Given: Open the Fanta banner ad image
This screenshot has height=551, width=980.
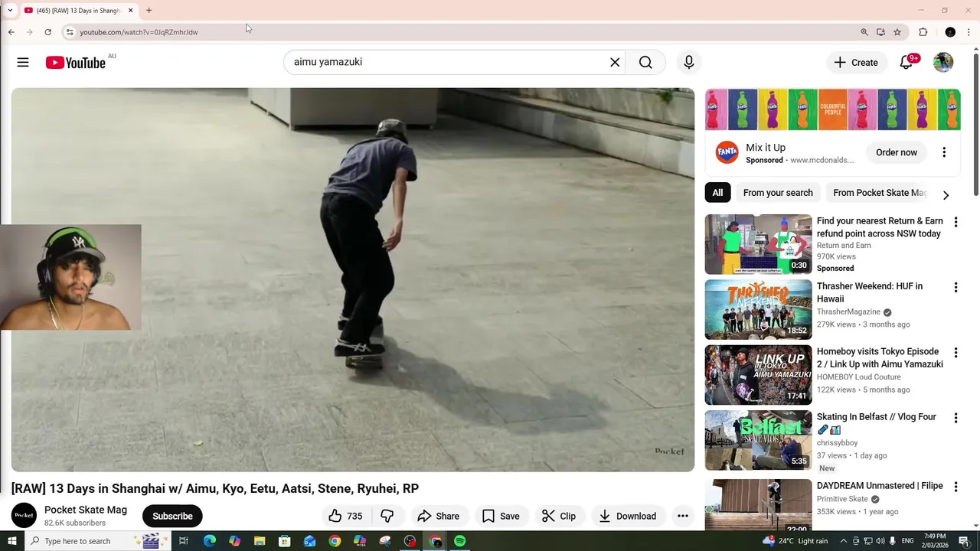Looking at the screenshot, I should (x=833, y=109).
